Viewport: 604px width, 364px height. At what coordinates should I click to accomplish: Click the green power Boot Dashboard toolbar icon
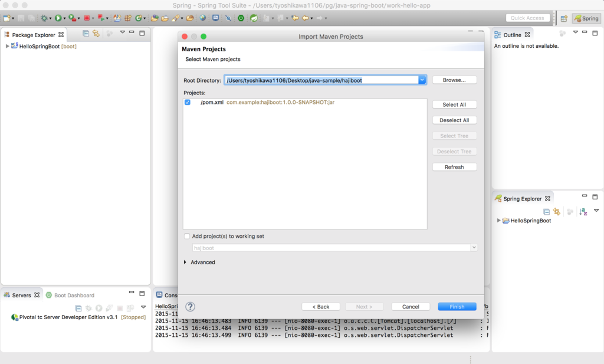point(241,18)
